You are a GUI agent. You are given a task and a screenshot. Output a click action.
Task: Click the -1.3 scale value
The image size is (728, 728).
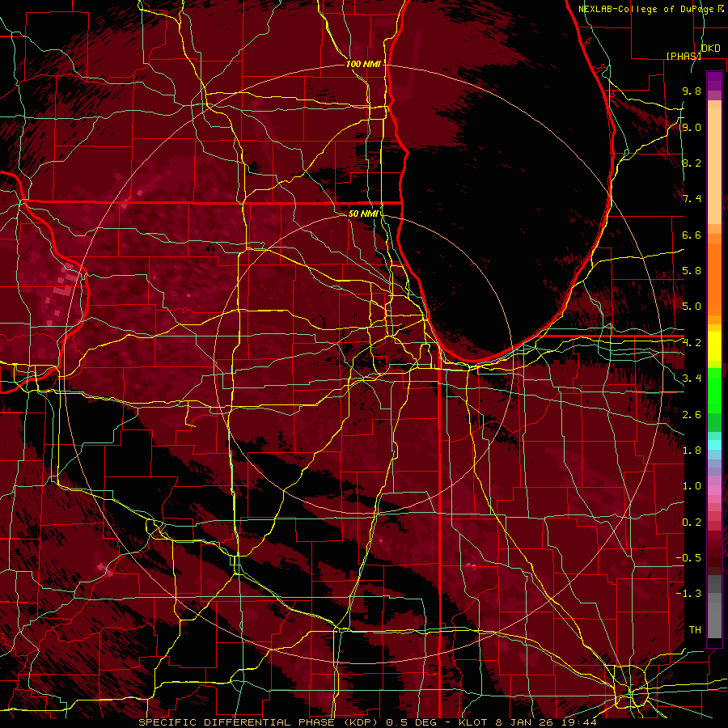click(x=688, y=594)
